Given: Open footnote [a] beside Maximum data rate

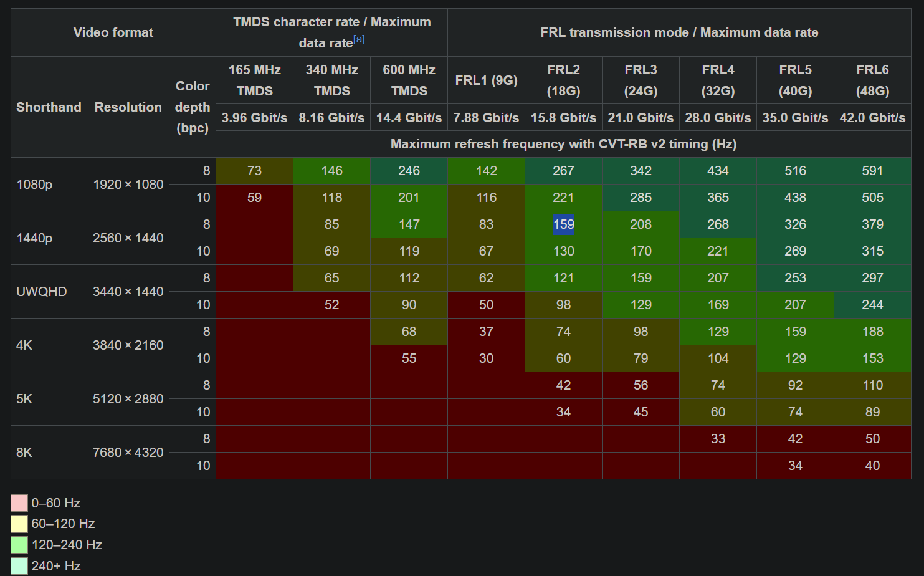Looking at the screenshot, I should (x=359, y=39).
